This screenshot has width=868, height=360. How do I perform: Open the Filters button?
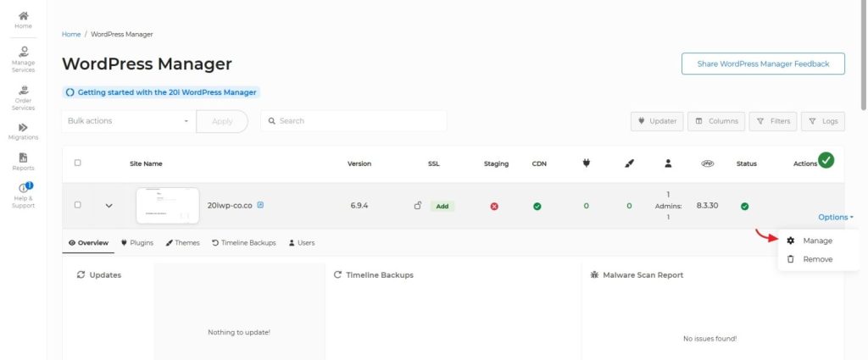(x=773, y=121)
